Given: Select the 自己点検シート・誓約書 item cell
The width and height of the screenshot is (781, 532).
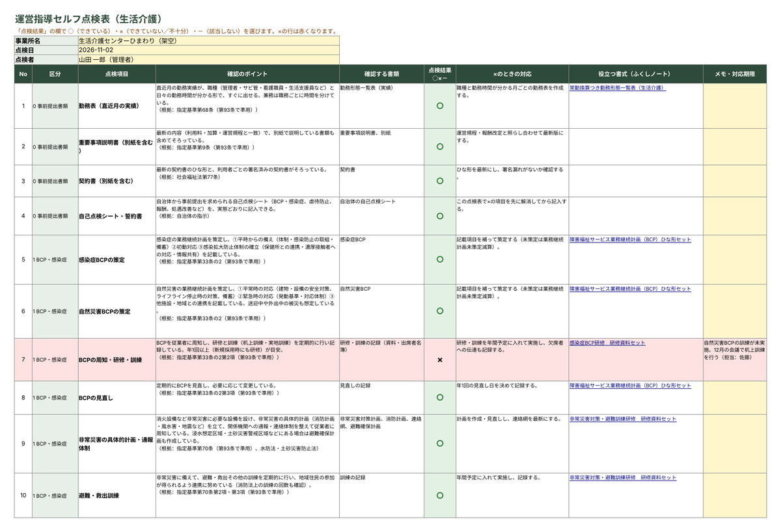Looking at the screenshot, I should tap(116, 216).
